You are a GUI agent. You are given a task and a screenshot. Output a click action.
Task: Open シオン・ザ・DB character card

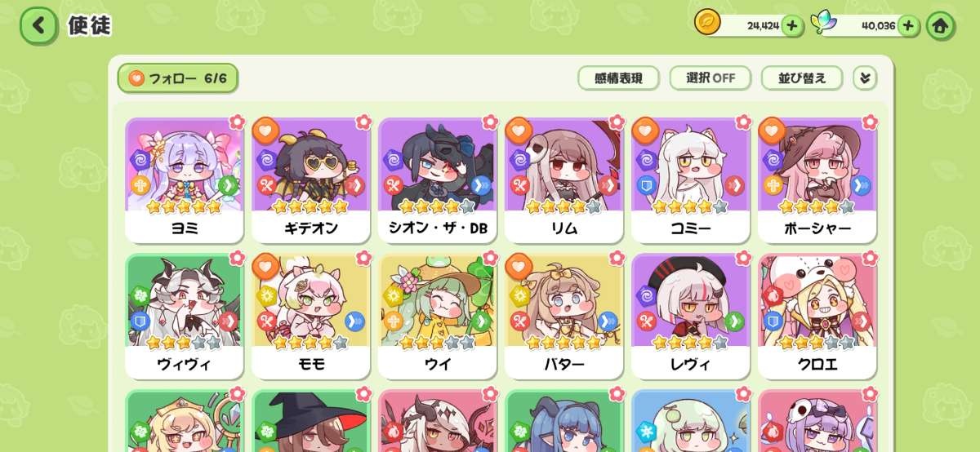click(x=437, y=180)
